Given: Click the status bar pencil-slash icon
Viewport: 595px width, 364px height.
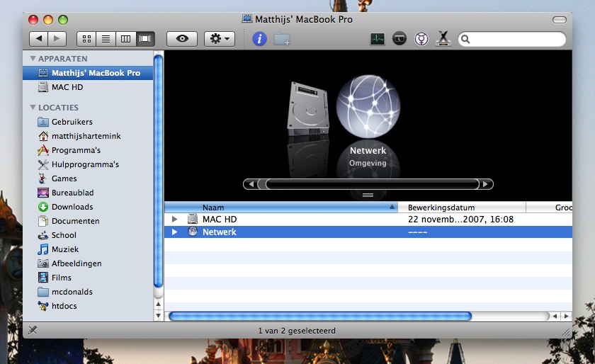Looking at the screenshot, I should [x=33, y=330].
